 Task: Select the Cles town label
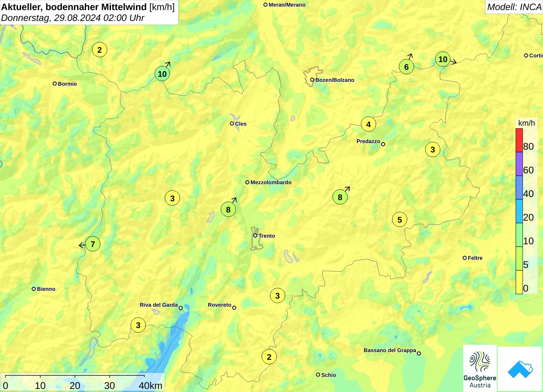click(241, 124)
